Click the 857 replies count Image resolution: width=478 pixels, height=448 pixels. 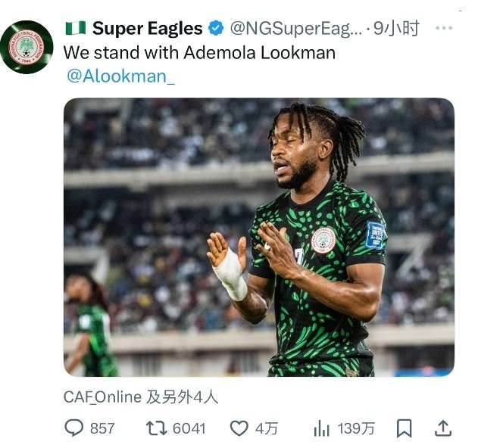pos(102,428)
